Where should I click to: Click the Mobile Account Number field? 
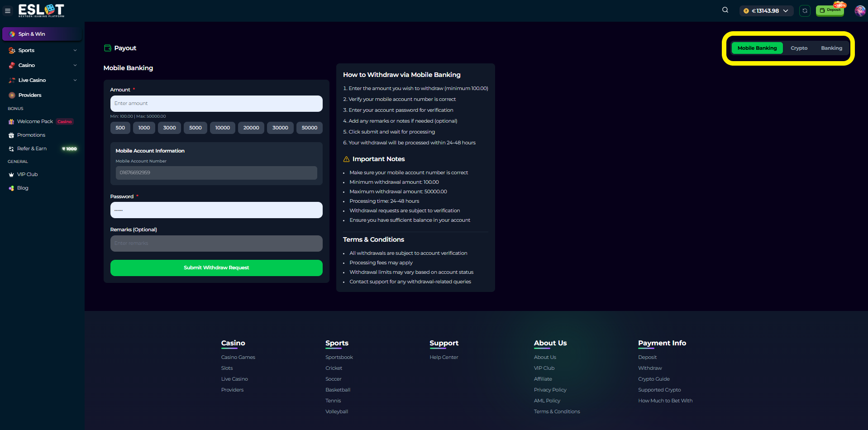tap(216, 173)
